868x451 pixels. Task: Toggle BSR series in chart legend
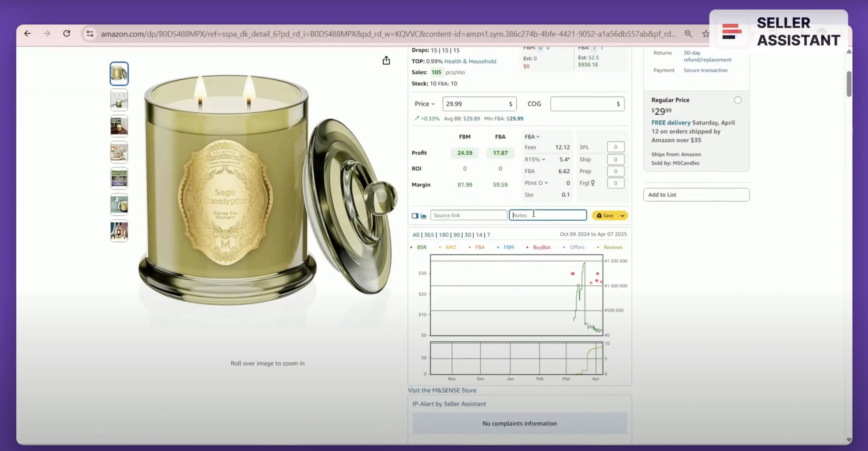point(421,247)
